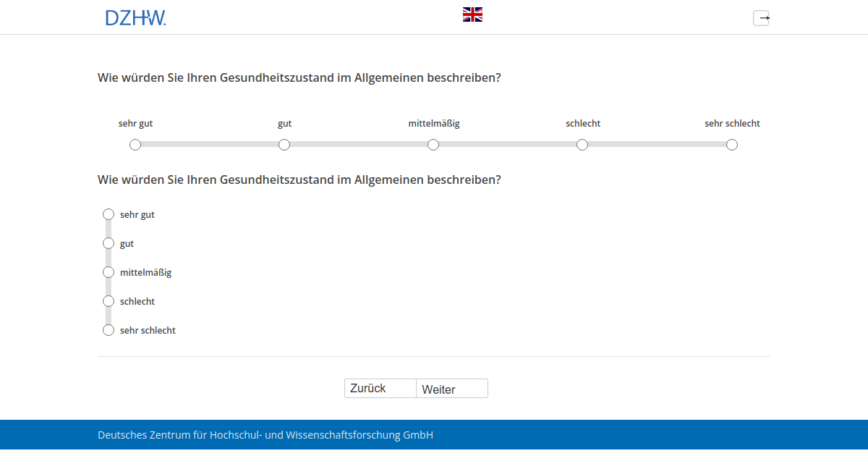Switch survey language via the UK flag icon

pyautogui.click(x=472, y=13)
